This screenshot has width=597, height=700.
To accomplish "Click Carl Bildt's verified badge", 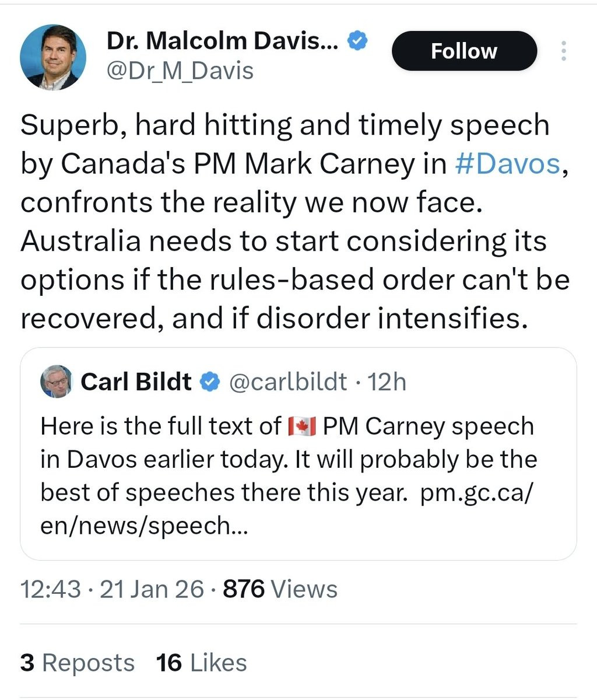I will click(210, 382).
